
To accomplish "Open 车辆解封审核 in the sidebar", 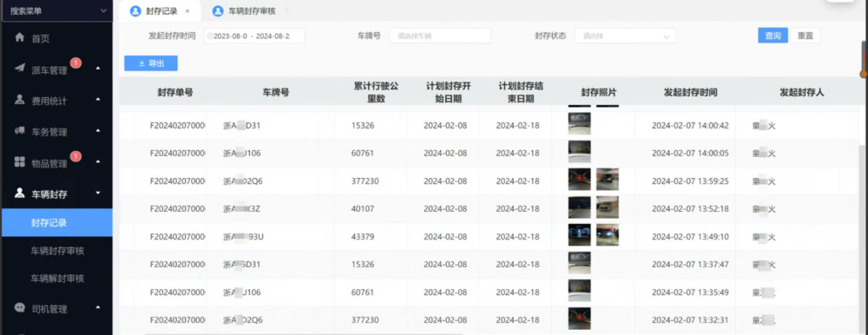I will 57,279.
